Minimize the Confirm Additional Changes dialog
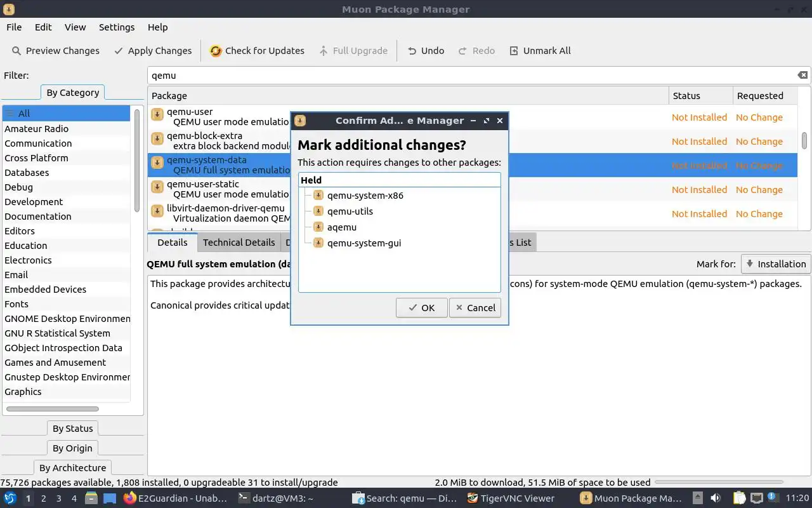The width and height of the screenshot is (812, 508). coord(473,121)
